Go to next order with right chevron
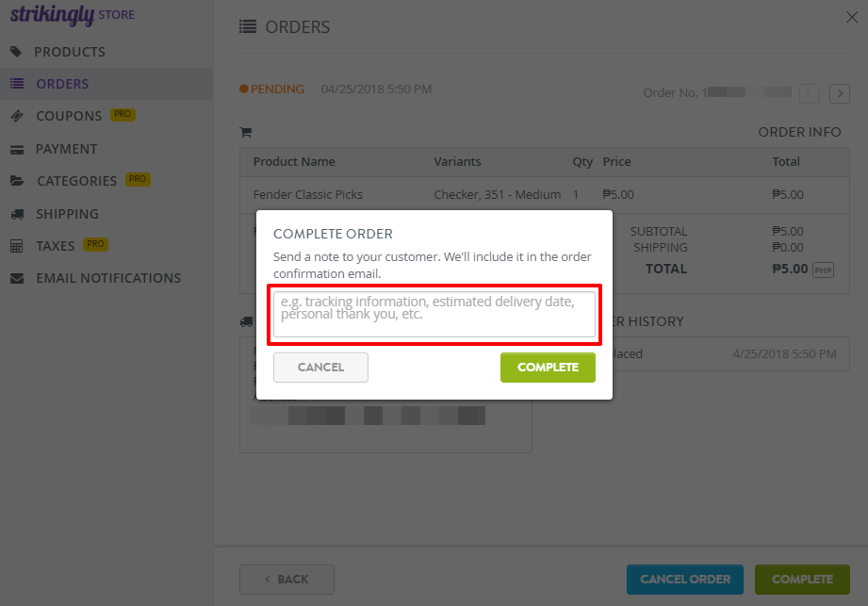Screen dimensions: 868x606 tap(839, 93)
